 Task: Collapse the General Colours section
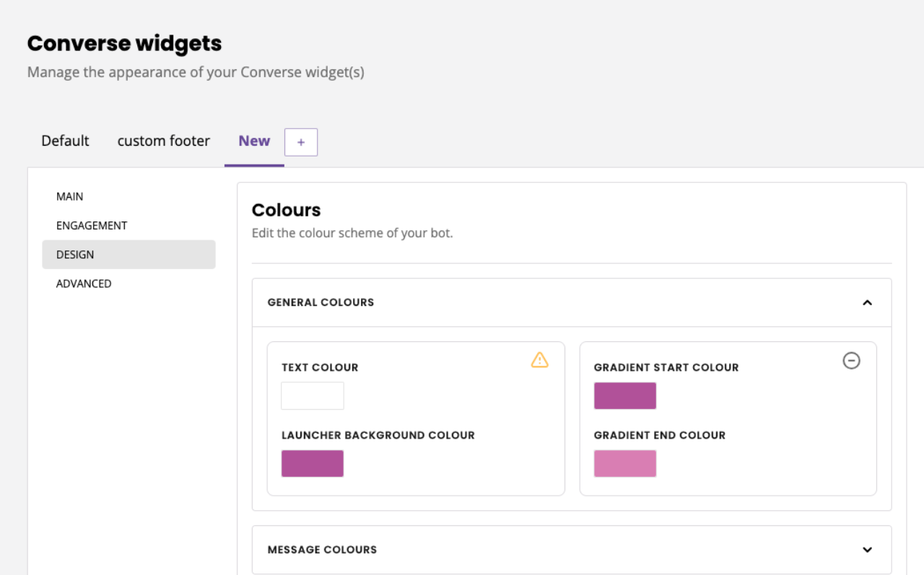tap(868, 302)
